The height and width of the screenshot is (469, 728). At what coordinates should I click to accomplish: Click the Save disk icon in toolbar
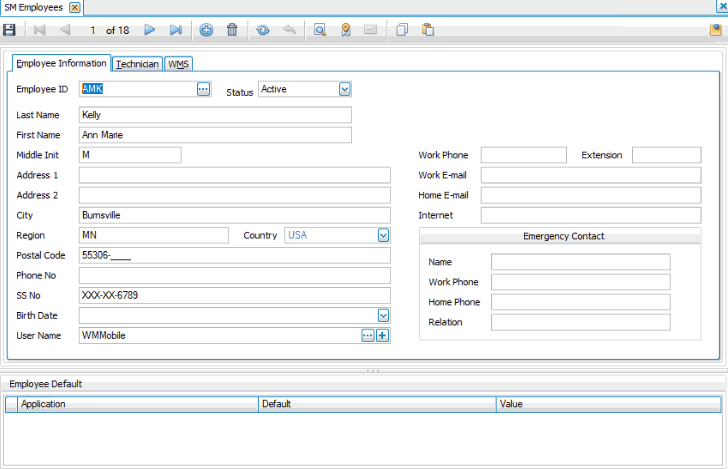[x=9, y=30]
